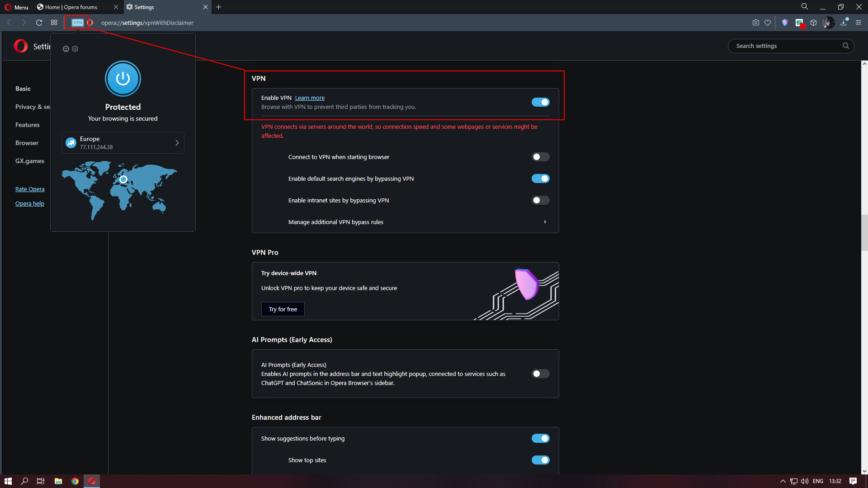Toggle AI Prompts (Early Access) switch
This screenshot has width=868, height=488.
point(541,374)
